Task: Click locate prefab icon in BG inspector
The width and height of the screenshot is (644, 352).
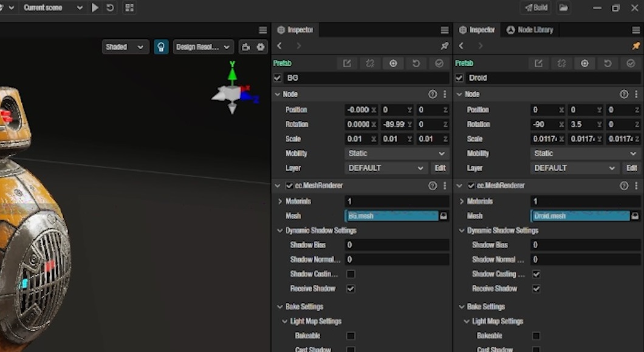Action: pyautogui.click(x=393, y=63)
